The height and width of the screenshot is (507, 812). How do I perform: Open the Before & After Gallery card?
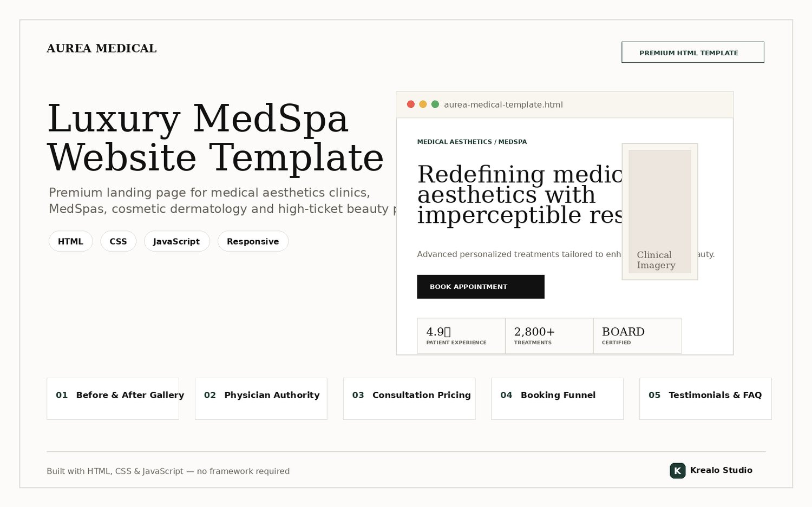113,399
